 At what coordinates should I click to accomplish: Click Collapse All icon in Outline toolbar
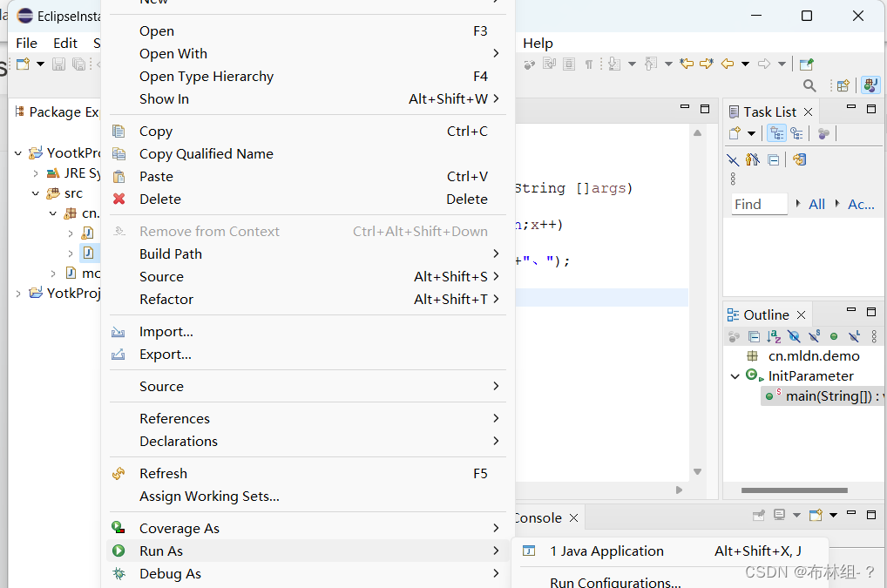coord(754,337)
